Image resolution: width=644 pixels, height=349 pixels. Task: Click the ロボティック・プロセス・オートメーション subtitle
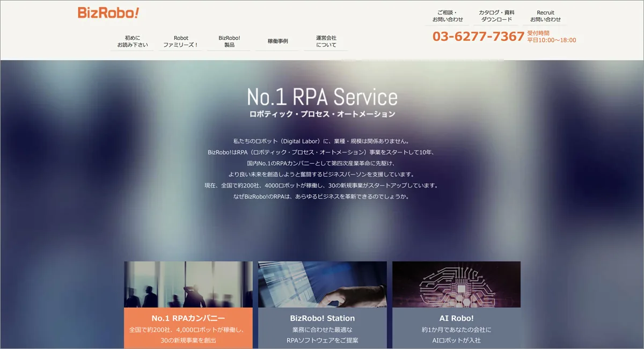tap(322, 114)
